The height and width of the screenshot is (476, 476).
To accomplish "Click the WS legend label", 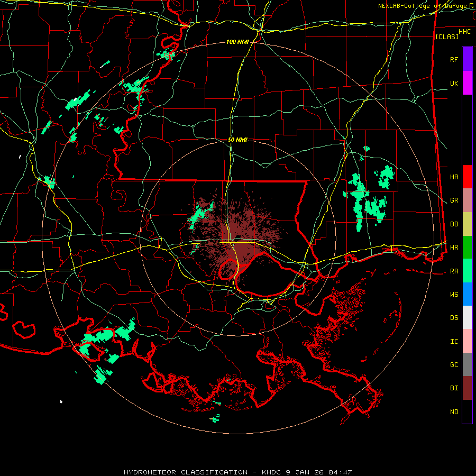I will pos(454,294).
